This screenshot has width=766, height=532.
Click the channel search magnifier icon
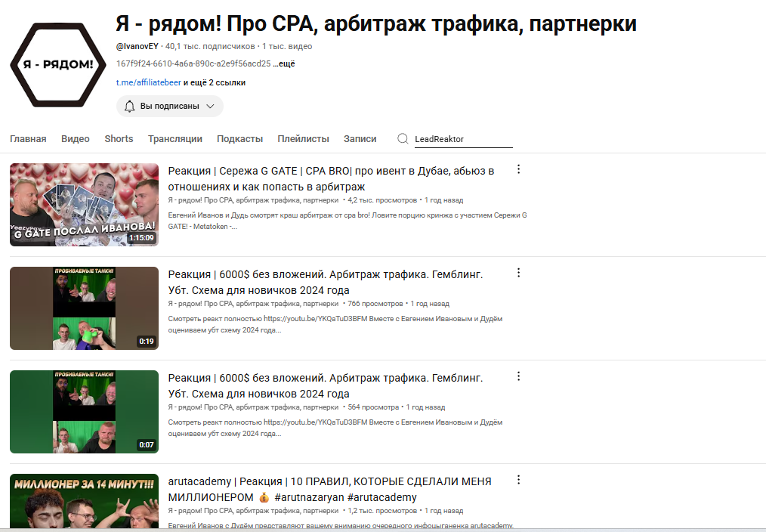click(x=403, y=139)
